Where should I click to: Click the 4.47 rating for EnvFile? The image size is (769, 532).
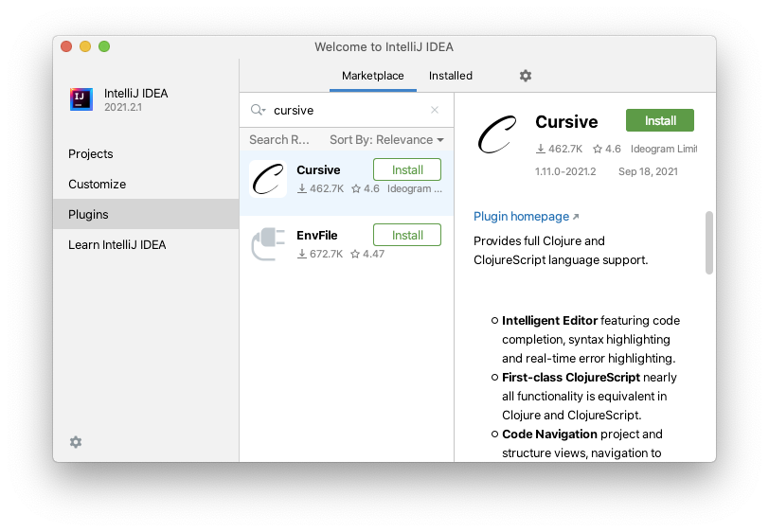coord(374,254)
